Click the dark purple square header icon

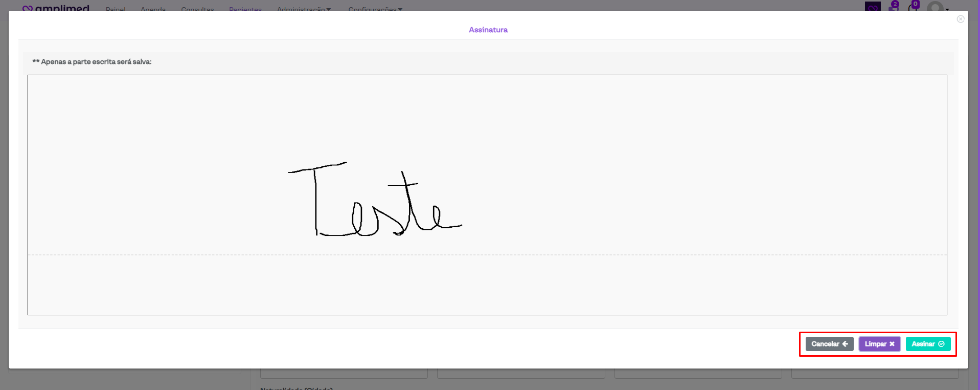pyautogui.click(x=872, y=7)
